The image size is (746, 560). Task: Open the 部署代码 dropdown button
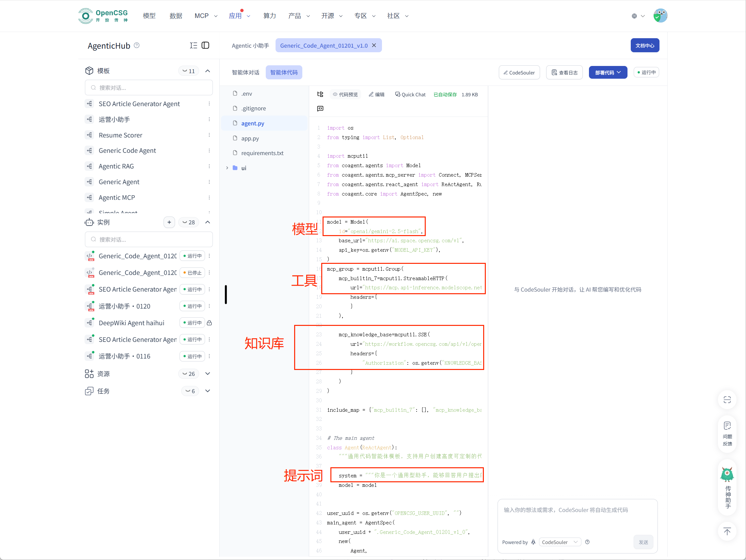tap(608, 72)
